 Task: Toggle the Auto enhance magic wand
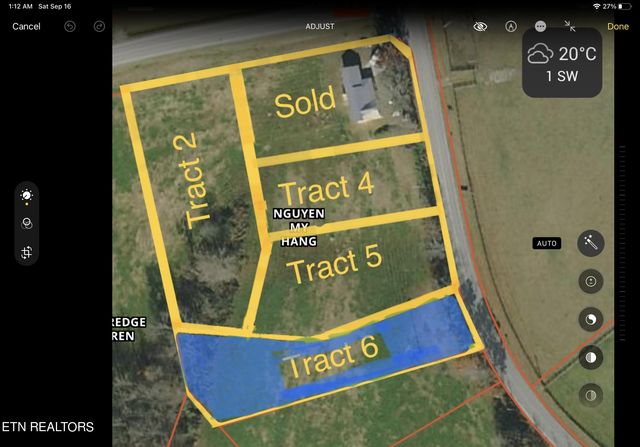click(x=591, y=243)
